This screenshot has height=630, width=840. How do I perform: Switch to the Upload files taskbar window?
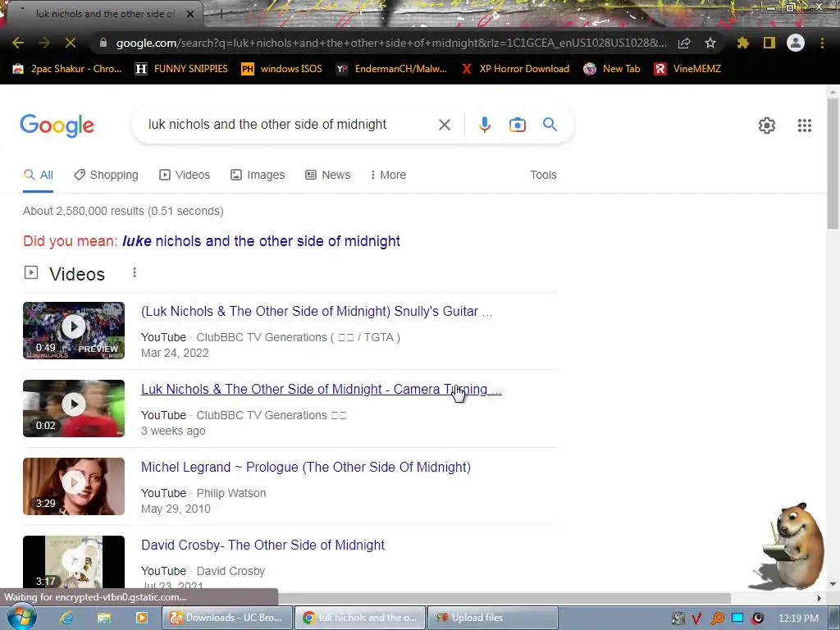pos(493,618)
